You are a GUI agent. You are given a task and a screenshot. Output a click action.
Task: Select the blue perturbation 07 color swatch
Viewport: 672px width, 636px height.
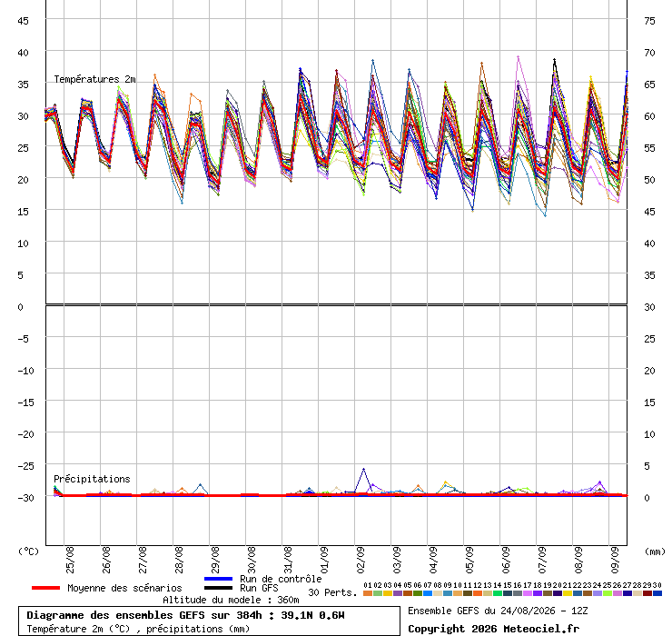point(428,593)
